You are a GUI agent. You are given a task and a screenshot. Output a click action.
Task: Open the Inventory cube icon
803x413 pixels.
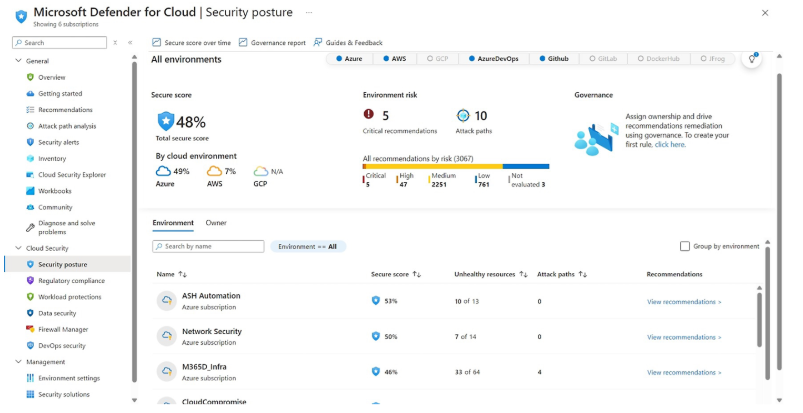coord(30,159)
